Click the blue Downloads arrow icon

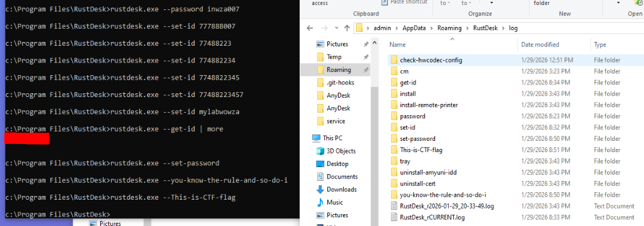pos(320,190)
